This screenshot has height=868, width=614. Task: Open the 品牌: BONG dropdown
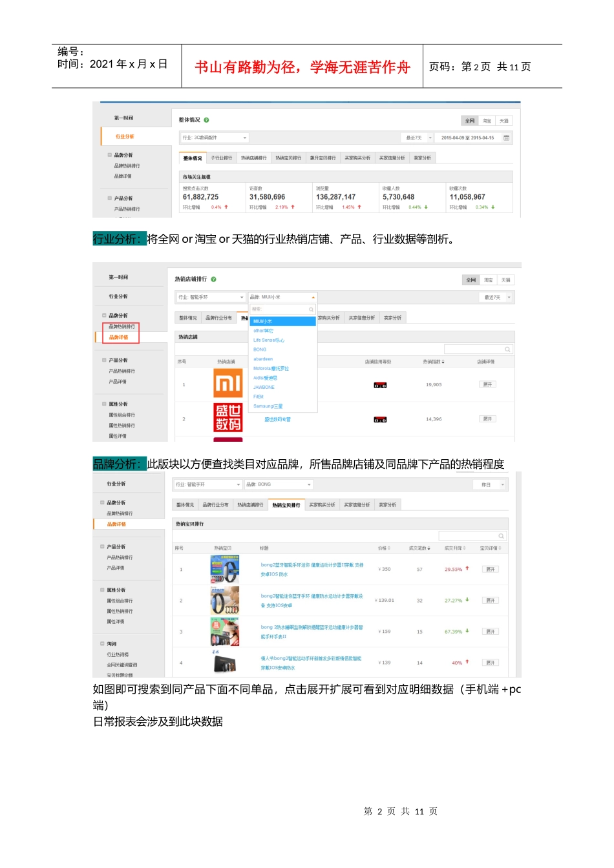pos(279,484)
